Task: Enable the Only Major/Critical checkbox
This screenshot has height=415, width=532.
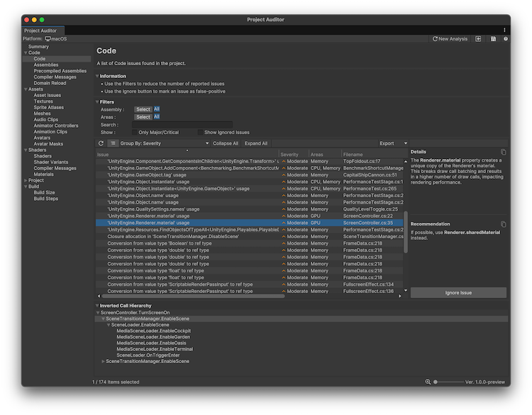Action: click(x=134, y=132)
